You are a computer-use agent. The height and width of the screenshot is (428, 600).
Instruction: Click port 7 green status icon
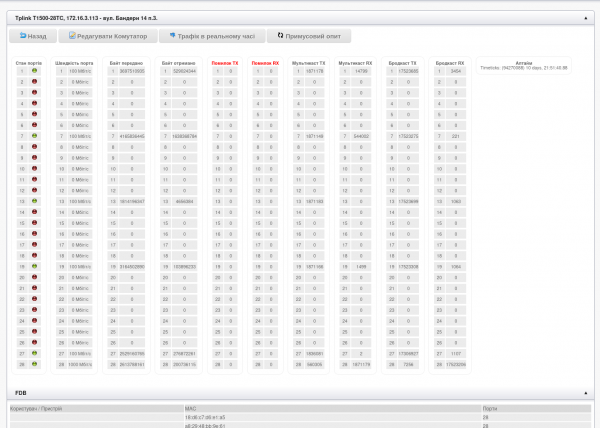click(34, 135)
